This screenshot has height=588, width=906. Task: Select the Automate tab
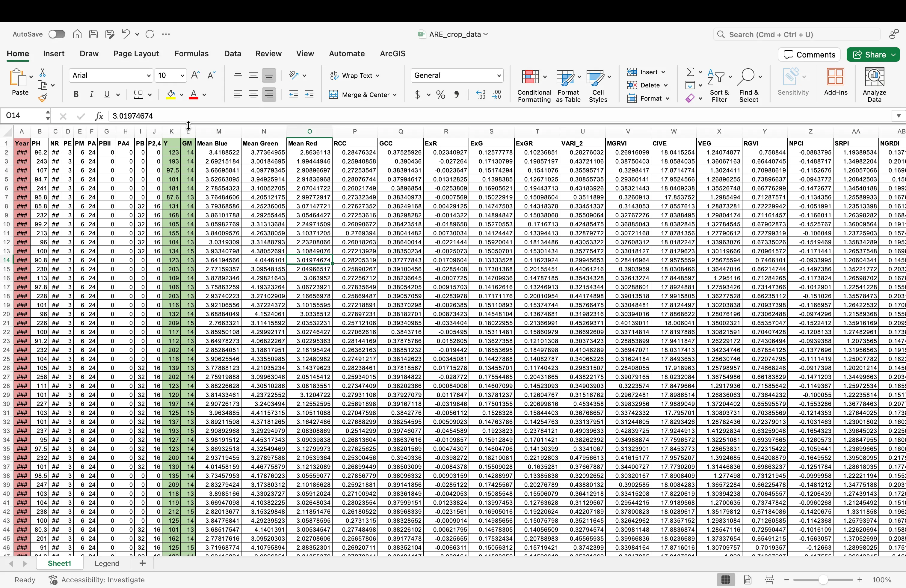tap(347, 54)
